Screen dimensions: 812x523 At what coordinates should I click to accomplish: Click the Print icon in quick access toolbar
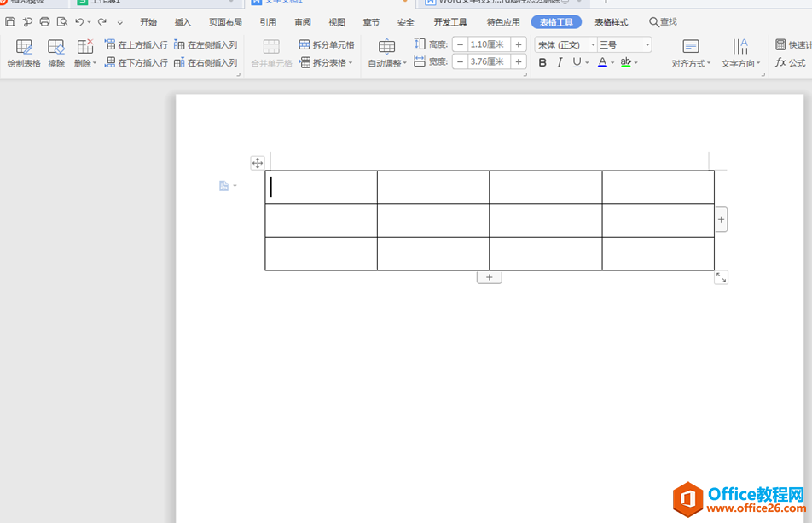pyautogui.click(x=44, y=21)
